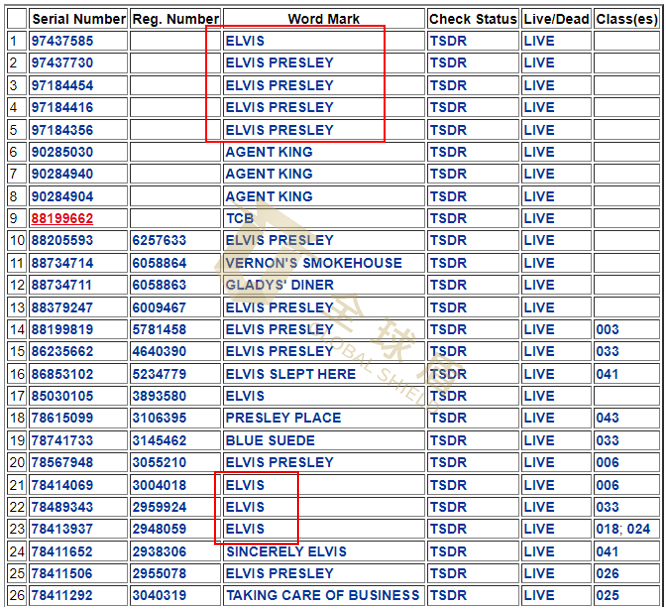This screenshot has width=666, height=610.
Task: Open registration number 3004018
Action: [x=159, y=485]
